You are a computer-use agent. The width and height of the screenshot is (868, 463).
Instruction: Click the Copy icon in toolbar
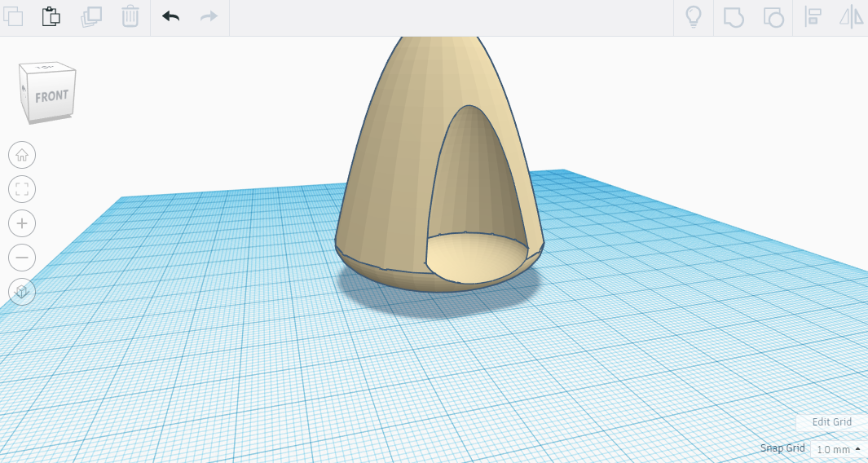13,16
